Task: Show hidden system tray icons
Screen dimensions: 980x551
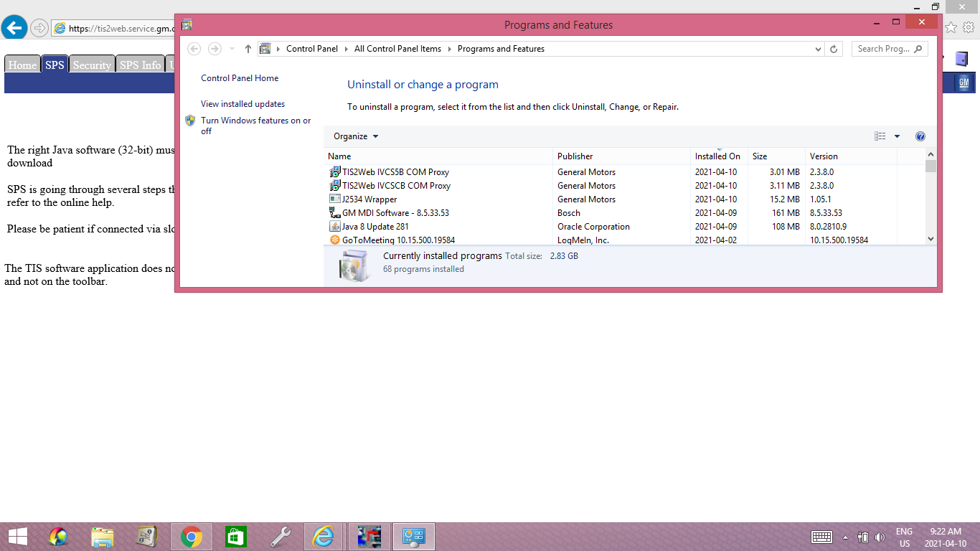Action: (x=845, y=537)
